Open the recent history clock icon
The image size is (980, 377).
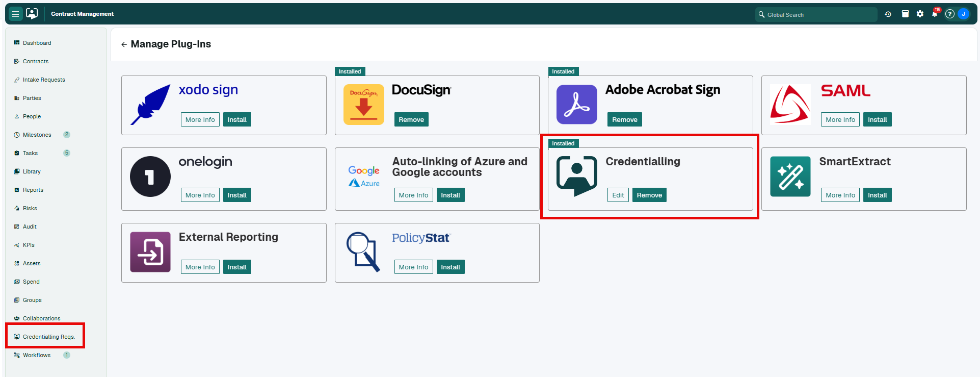pyautogui.click(x=888, y=14)
